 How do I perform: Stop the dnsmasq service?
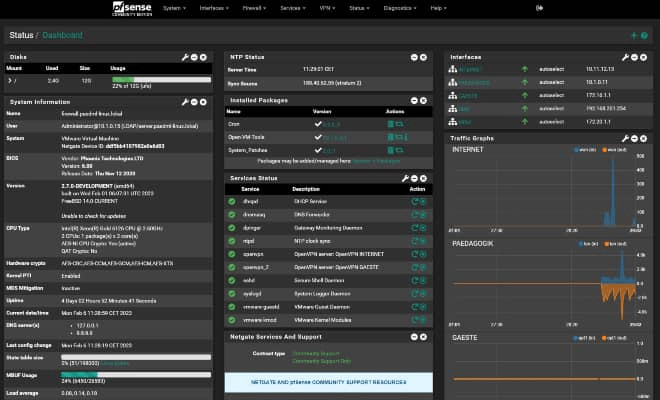(423, 215)
